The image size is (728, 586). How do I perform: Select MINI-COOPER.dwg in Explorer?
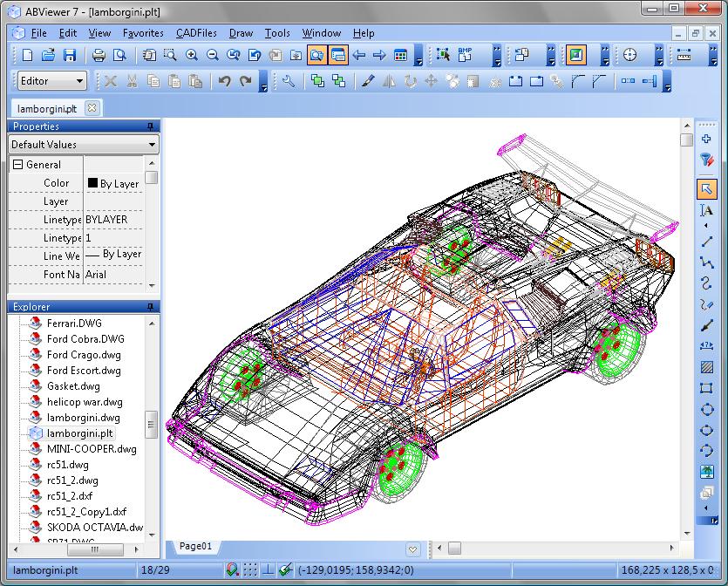[92, 449]
